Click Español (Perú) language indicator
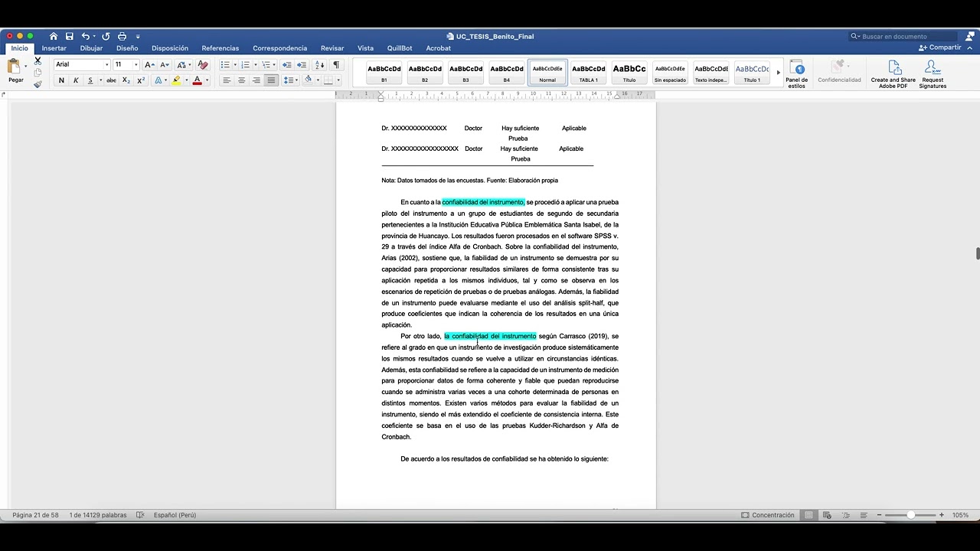 pos(175,515)
